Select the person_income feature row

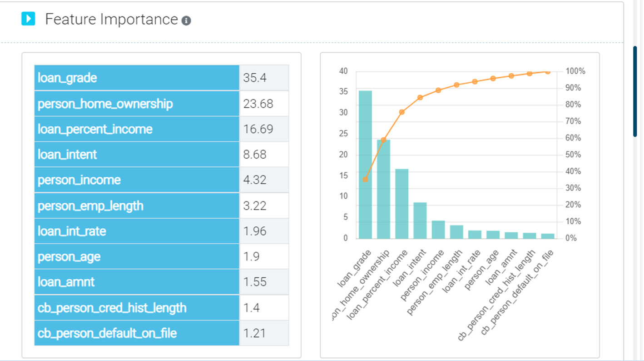point(137,180)
